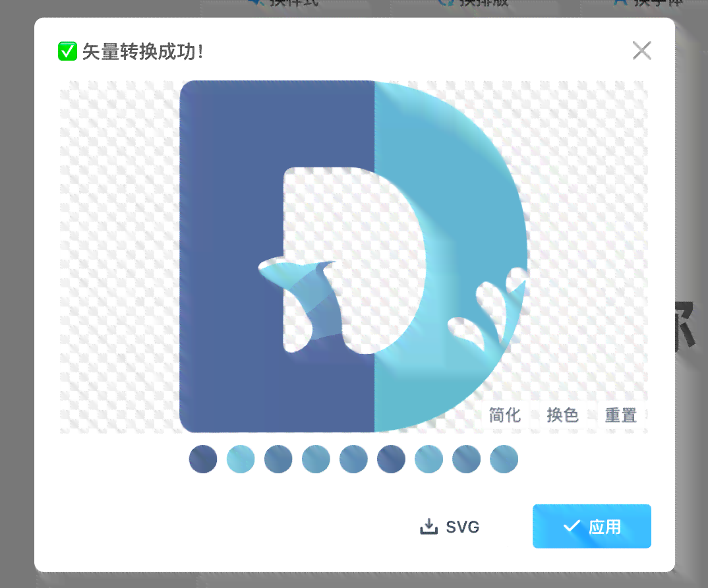Open 换排版 in the background toolbar
Viewport: 708px width, 588px height.
pyautogui.click(x=475, y=3)
